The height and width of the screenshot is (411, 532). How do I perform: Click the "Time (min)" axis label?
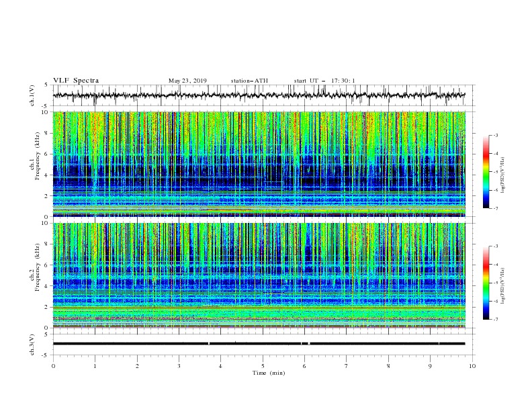click(269, 373)
